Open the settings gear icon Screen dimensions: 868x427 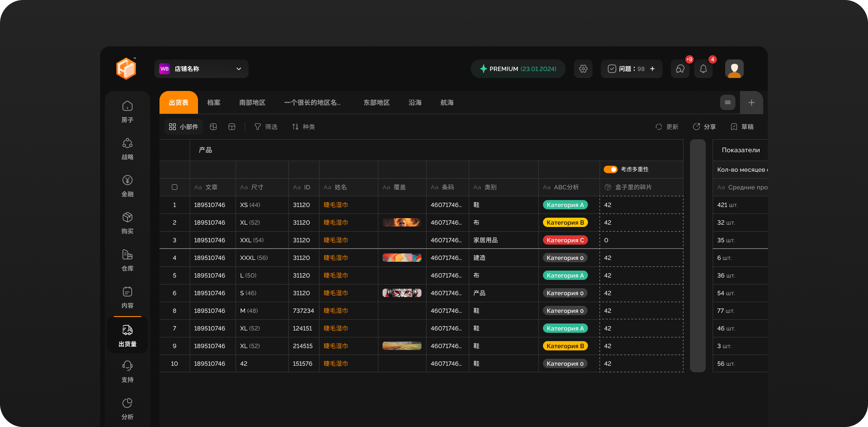pyautogui.click(x=583, y=69)
